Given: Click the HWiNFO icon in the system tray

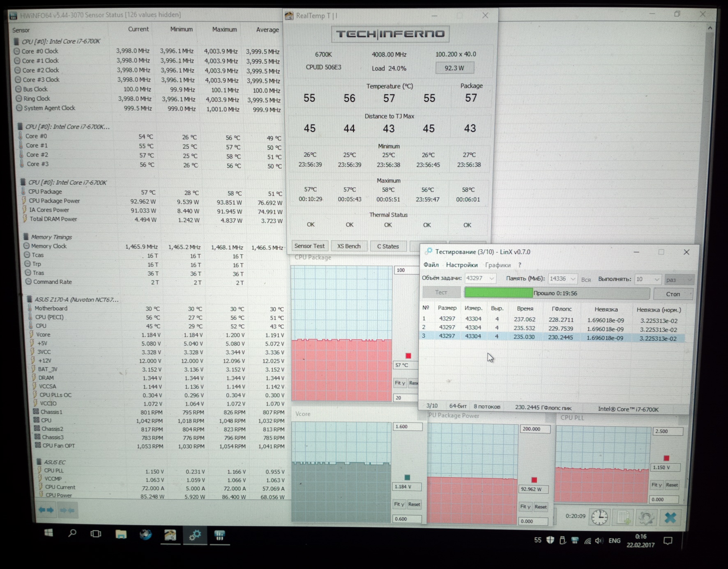Looking at the screenshot, I should 575,540.
